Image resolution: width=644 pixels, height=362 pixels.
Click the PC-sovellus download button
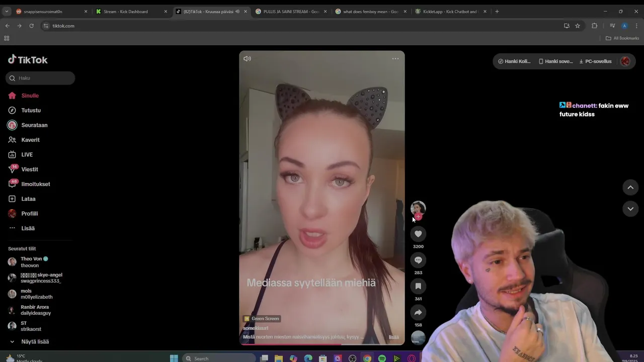tap(595, 61)
